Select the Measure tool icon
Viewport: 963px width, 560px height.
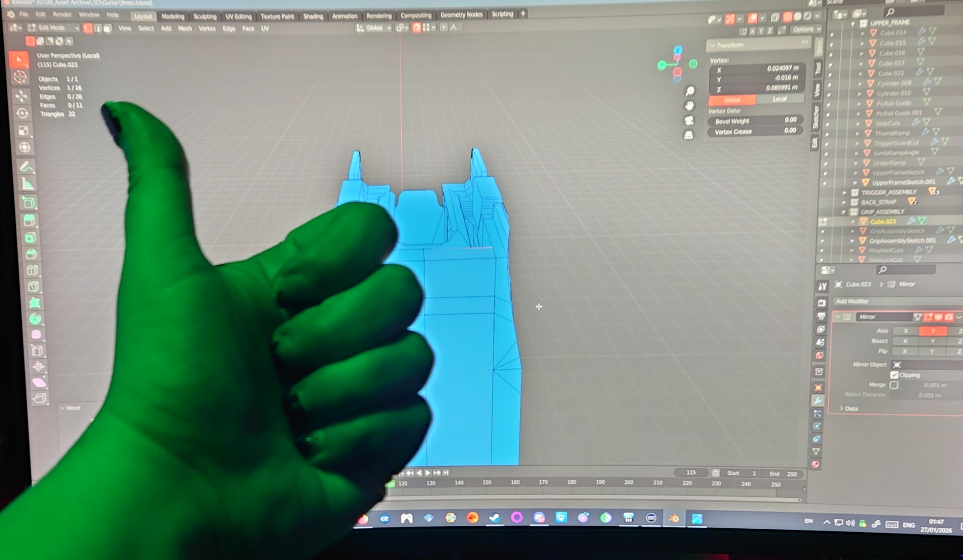[x=28, y=184]
